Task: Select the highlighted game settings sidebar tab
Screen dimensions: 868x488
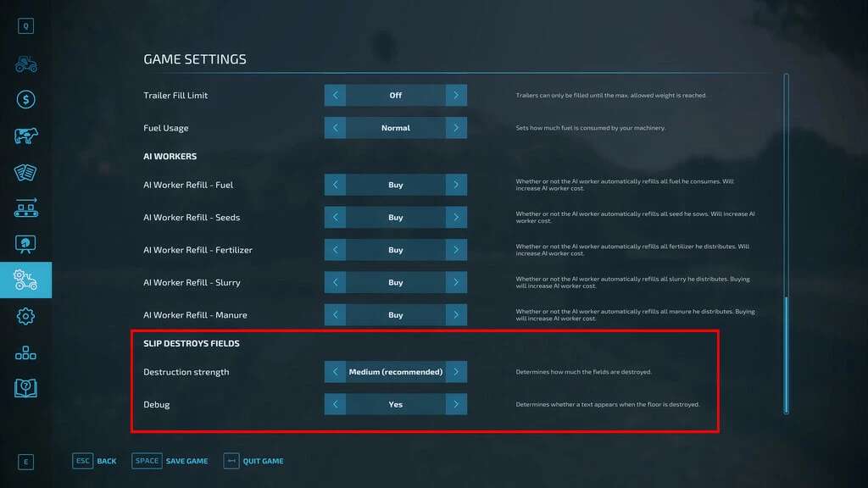Action: point(25,280)
